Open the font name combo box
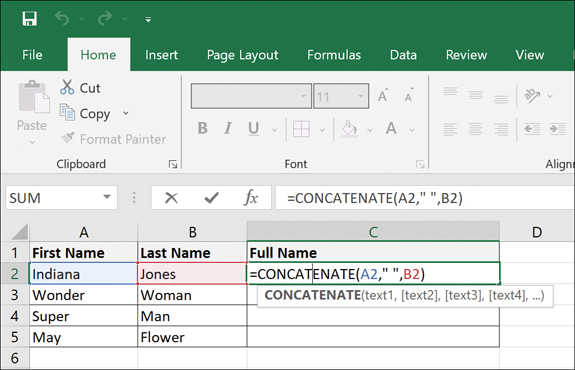Viewport: 575px width, 370px height. (x=251, y=96)
